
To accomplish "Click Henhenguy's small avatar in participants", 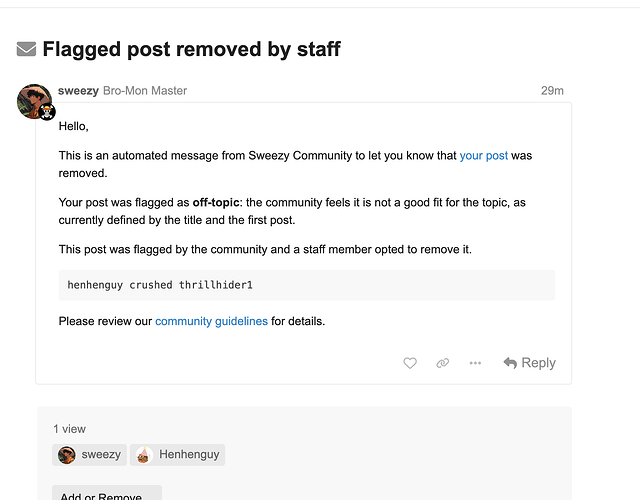I will click(144, 455).
